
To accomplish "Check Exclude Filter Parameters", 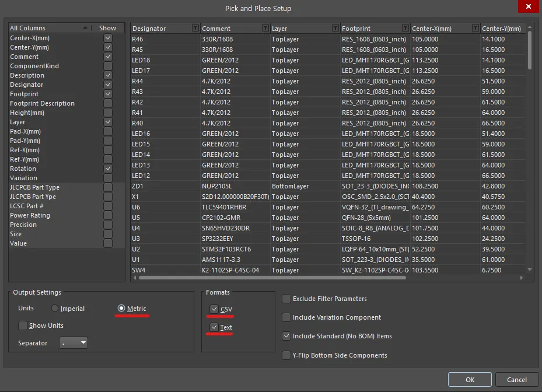I will coord(286,299).
